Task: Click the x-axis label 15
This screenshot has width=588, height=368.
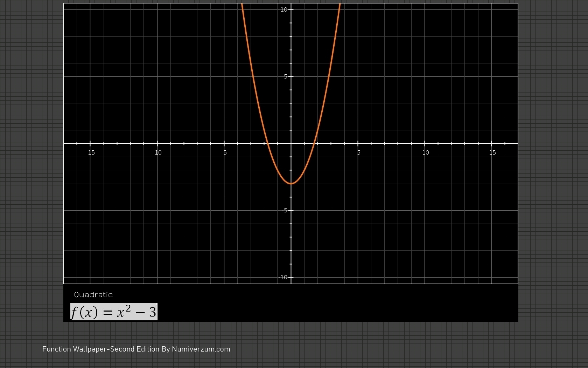Action: click(x=492, y=152)
